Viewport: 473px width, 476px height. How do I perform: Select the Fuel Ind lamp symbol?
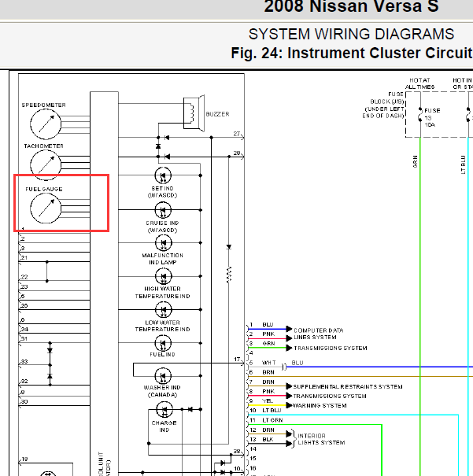(163, 343)
